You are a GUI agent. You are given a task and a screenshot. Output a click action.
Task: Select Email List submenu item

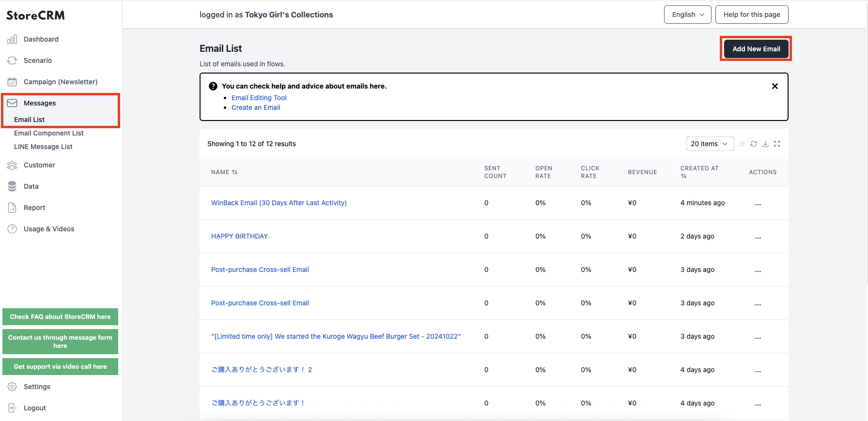coord(29,120)
